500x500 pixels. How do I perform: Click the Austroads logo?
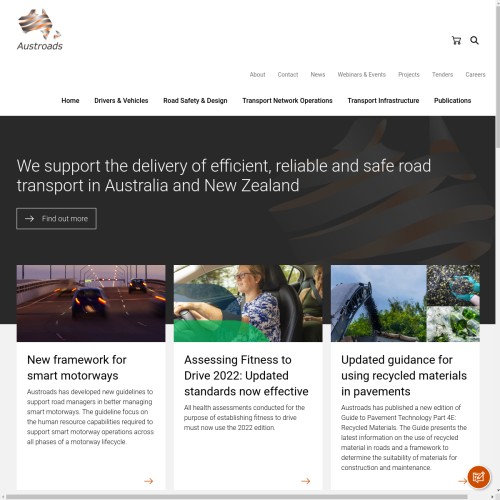[40, 29]
